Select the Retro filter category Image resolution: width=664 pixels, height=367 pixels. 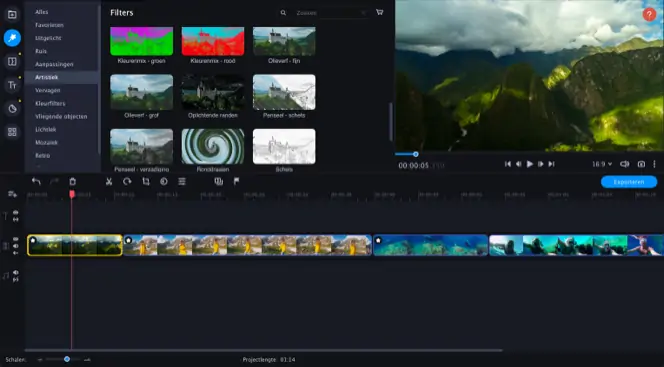point(42,156)
